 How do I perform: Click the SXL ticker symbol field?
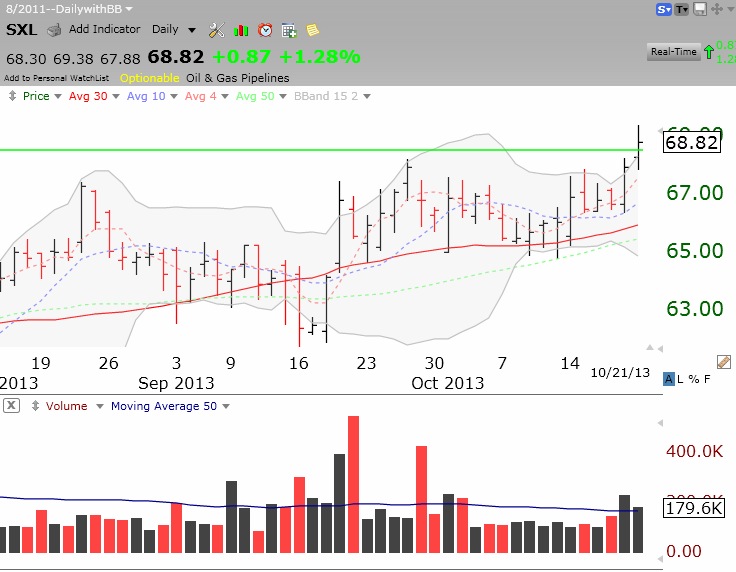[22, 30]
